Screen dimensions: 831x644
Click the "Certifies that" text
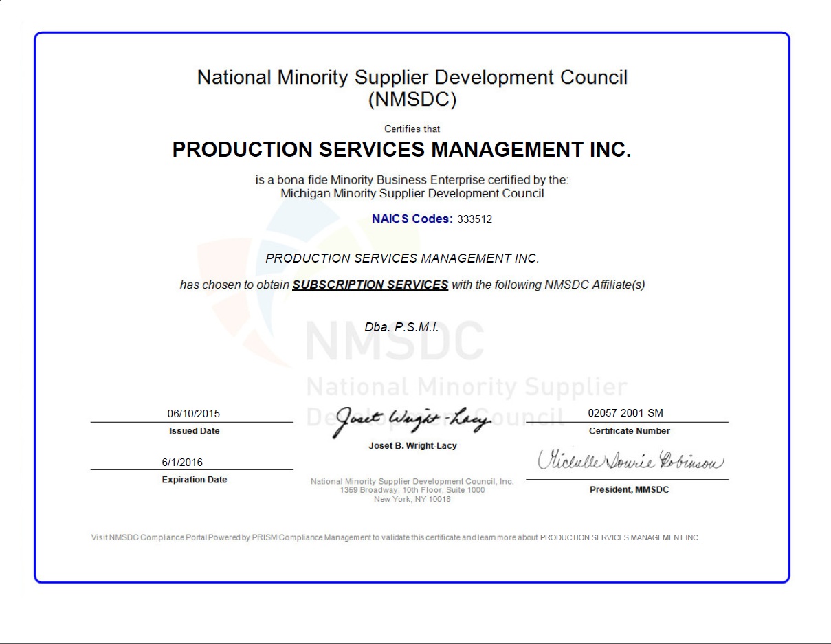click(x=412, y=129)
